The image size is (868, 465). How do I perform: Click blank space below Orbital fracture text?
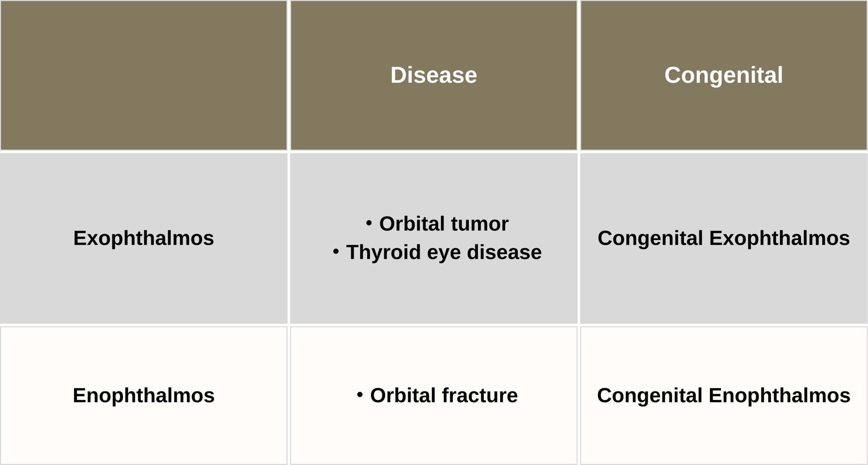point(433,438)
